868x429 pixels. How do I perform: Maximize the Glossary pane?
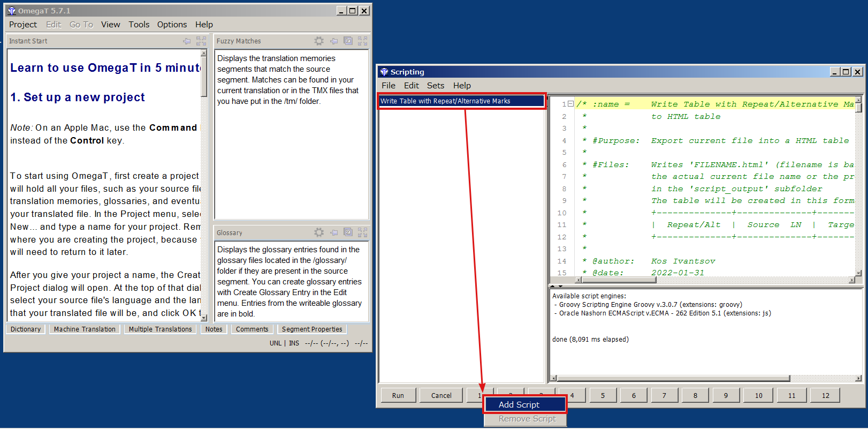[362, 232]
